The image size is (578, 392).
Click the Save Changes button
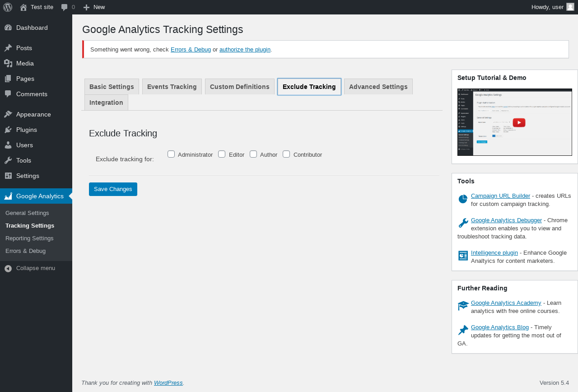(113, 189)
